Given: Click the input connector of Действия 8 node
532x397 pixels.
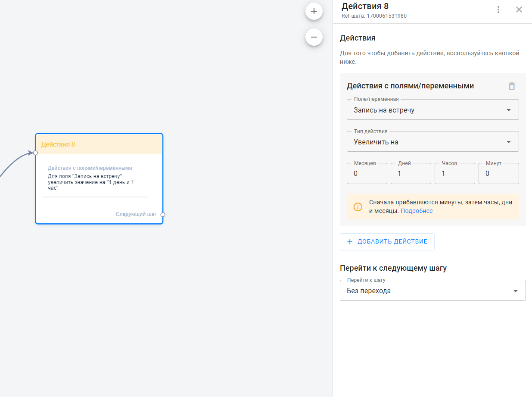Looking at the screenshot, I should click(35, 153).
